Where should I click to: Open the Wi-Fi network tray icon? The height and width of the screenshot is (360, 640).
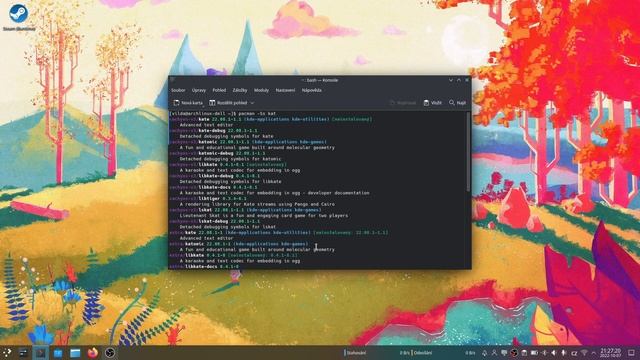584,353
